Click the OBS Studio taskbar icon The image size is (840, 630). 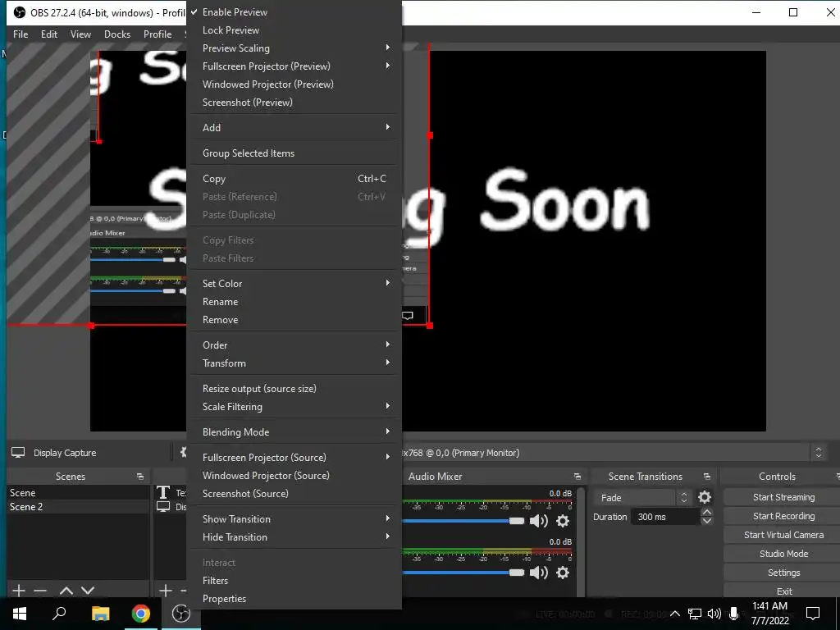[x=181, y=614]
